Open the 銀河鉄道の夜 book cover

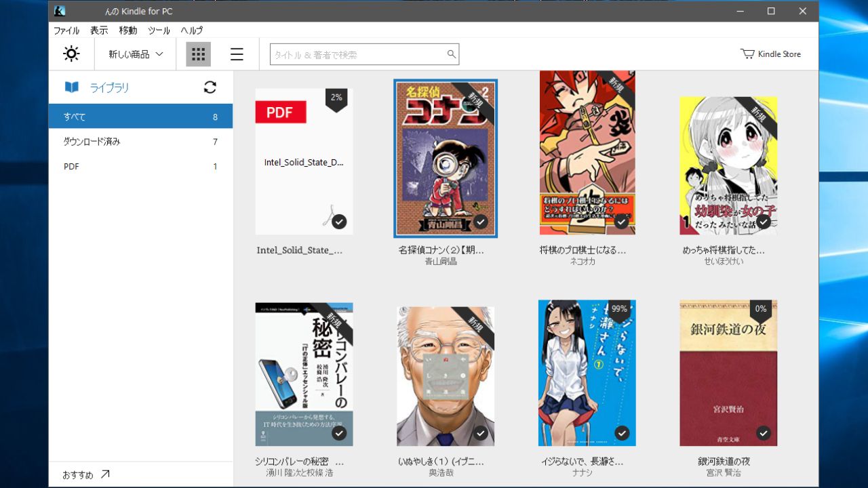[x=728, y=373]
